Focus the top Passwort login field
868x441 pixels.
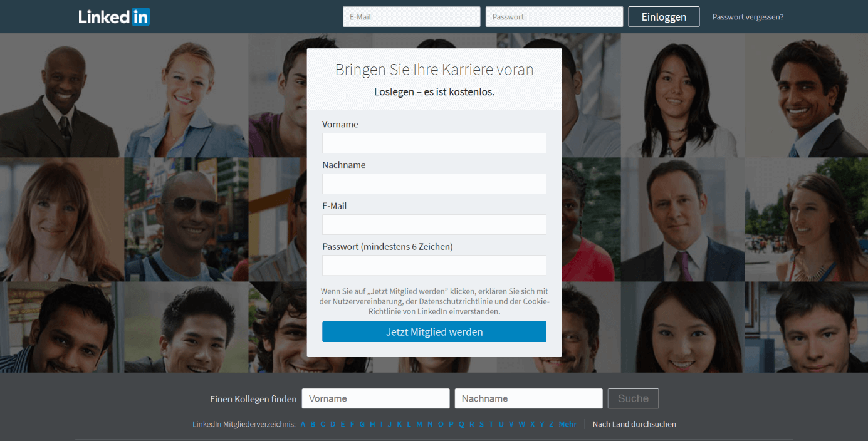[x=555, y=17]
